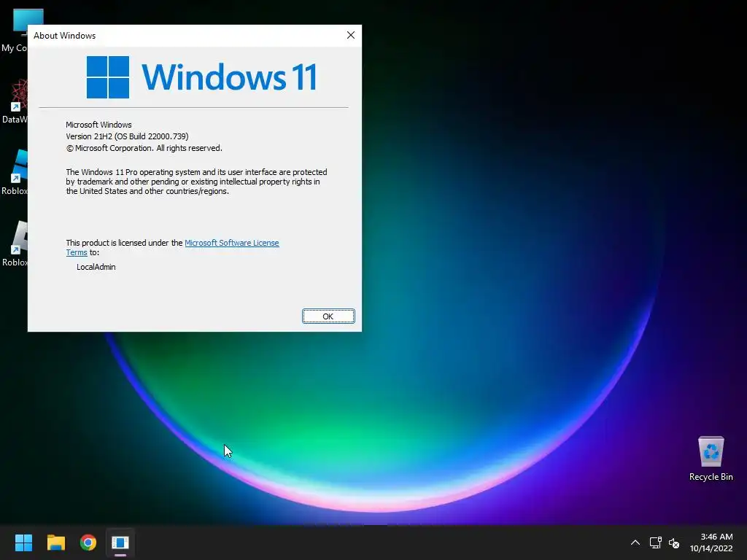This screenshot has height=560, width=747.
Task: Click the 'LocalAdmin' licensee name
Action: click(96, 267)
